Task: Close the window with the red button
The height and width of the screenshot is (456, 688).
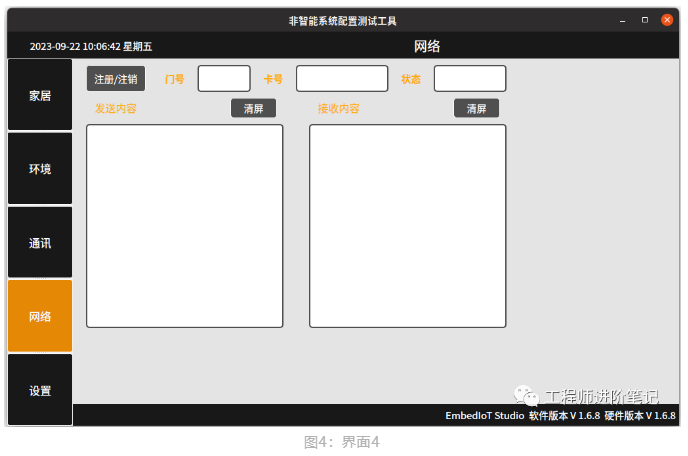Action: (x=667, y=20)
